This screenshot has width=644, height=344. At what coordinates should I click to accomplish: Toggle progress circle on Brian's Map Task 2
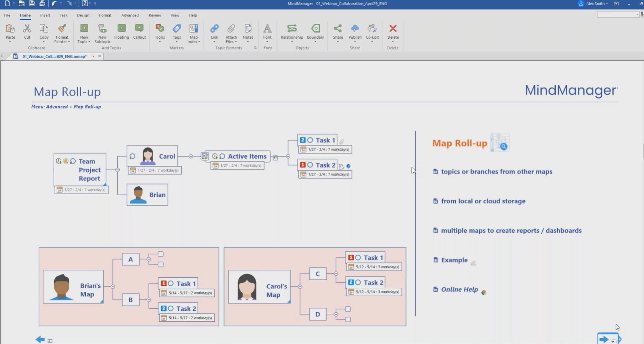point(171,308)
